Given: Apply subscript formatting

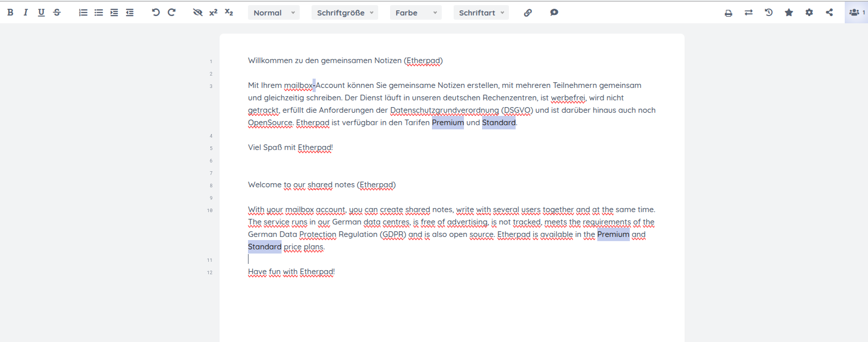Looking at the screenshot, I should click(229, 12).
